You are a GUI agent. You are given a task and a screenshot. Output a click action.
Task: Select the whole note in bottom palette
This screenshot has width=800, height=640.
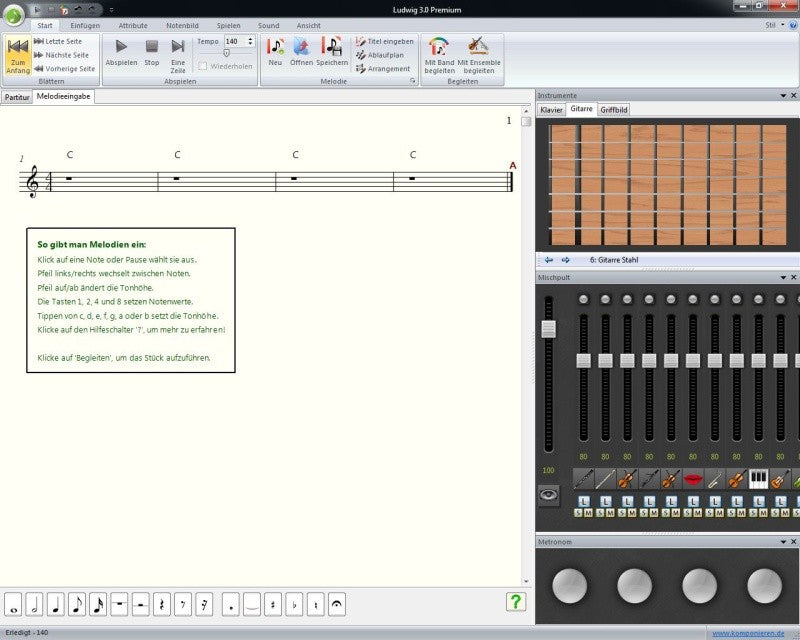point(13,605)
